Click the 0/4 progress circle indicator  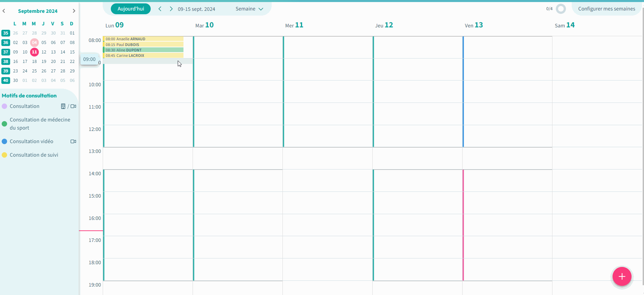pyautogui.click(x=561, y=9)
